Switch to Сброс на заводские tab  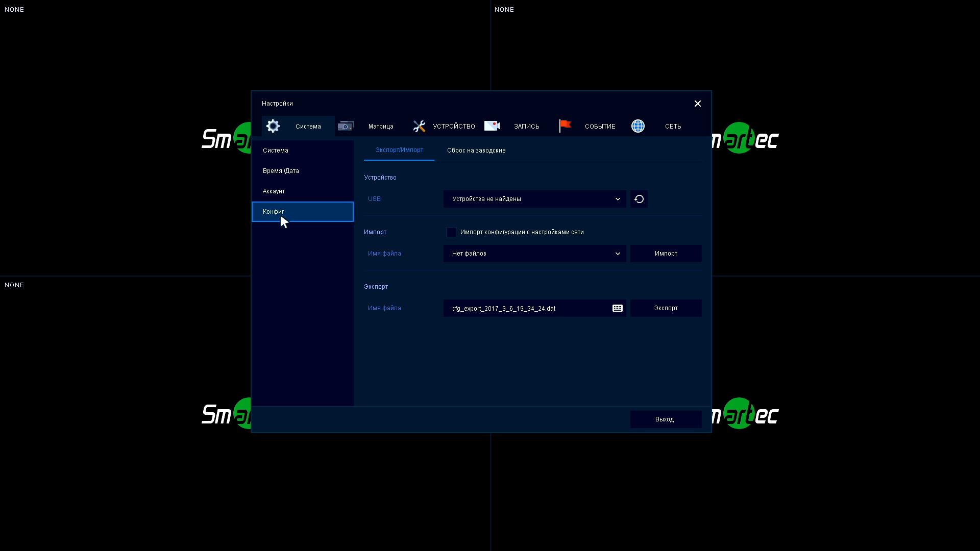click(476, 151)
